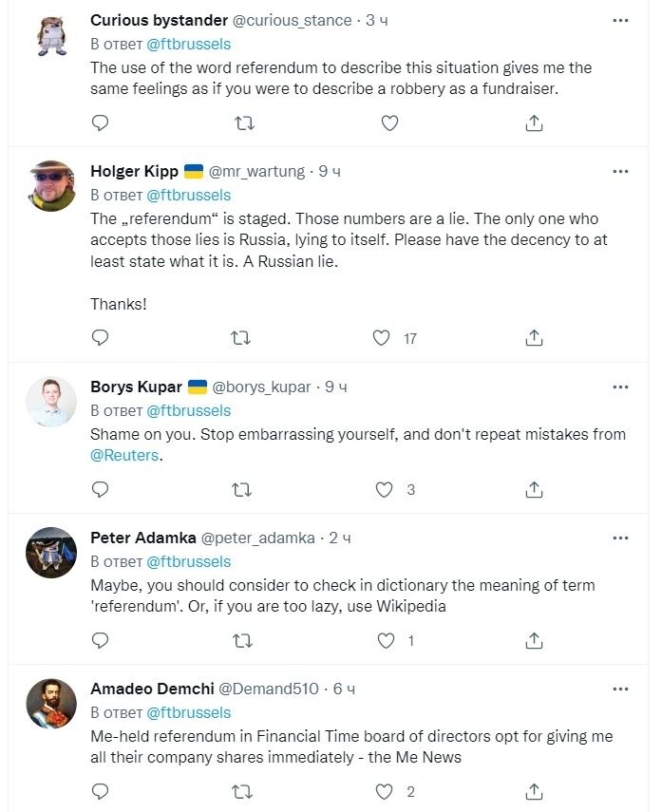
Task: Reply to Borys Kupar's tweet
Action: (100, 490)
